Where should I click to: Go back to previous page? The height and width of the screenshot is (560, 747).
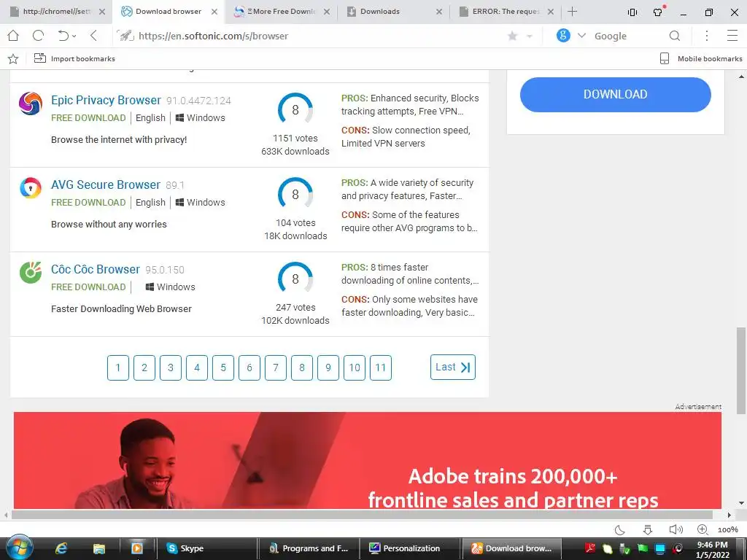[94, 36]
